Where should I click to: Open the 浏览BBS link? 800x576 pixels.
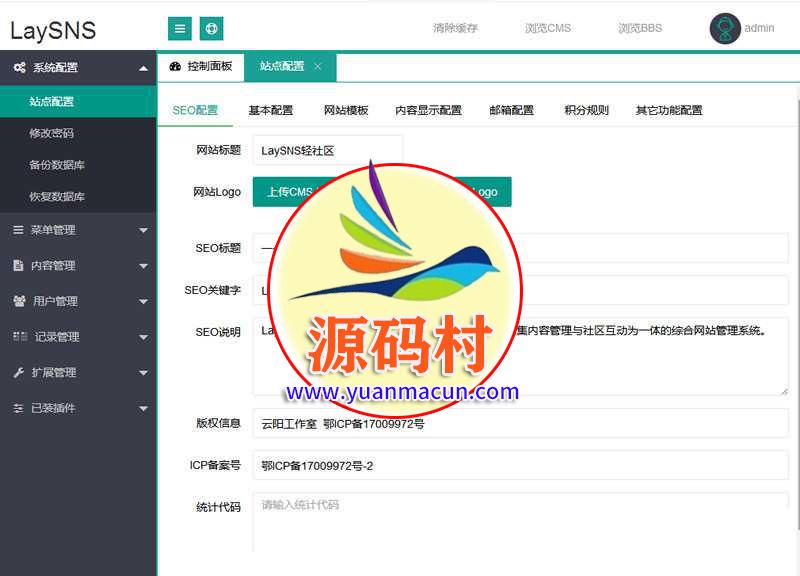pyautogui.click(x=640, y=28)
